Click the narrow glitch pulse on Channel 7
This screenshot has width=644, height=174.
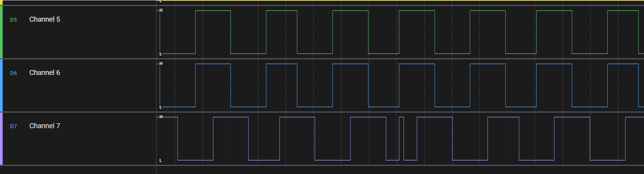point(401,138)
